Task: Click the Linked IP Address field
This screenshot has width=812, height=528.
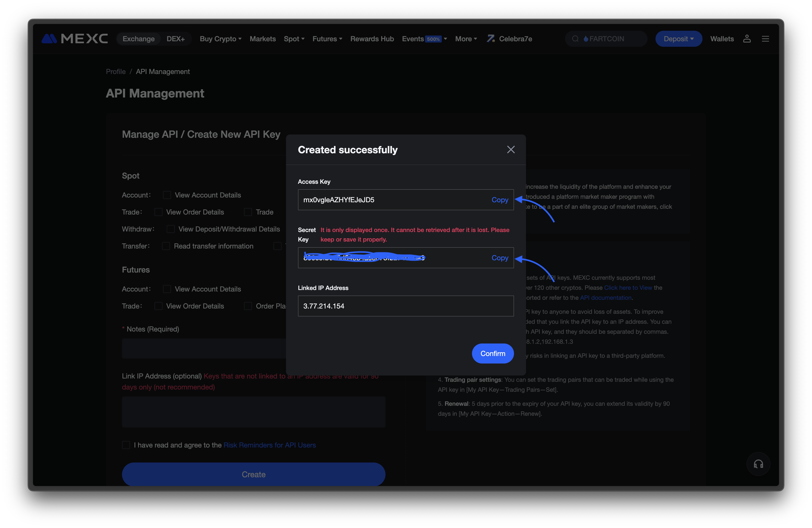Action: (405, 306)
